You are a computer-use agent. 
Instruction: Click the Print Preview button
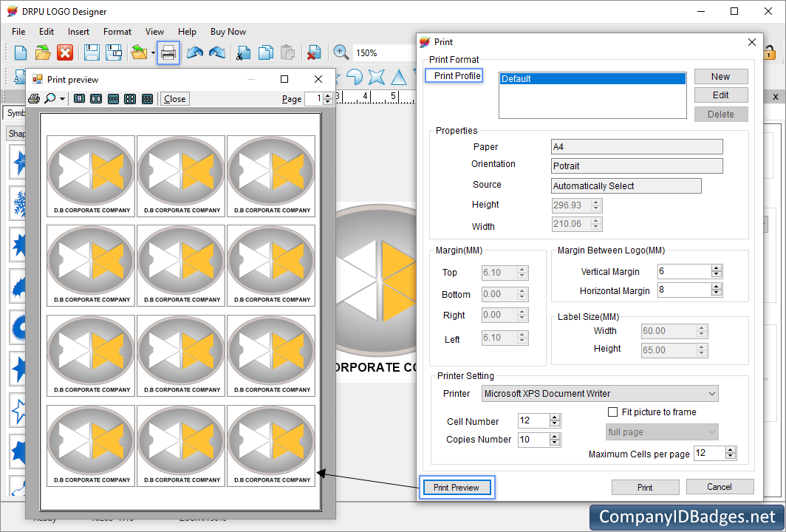tap(457, 488)
